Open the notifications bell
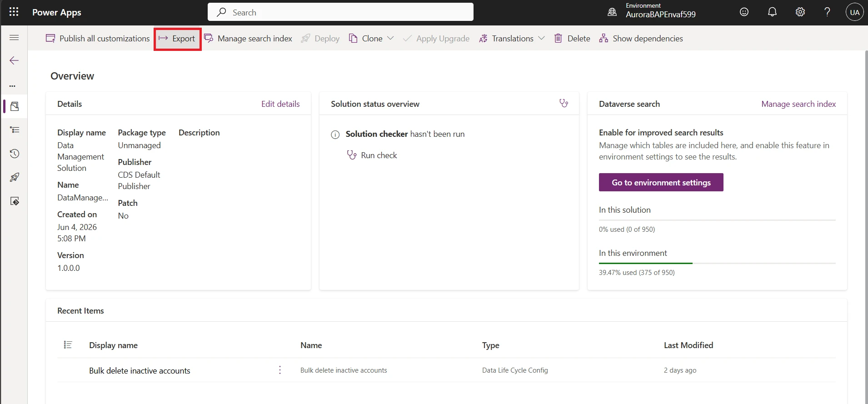This screenshot has width=868, height=404. pyautogui.click(x=772, y=12)
